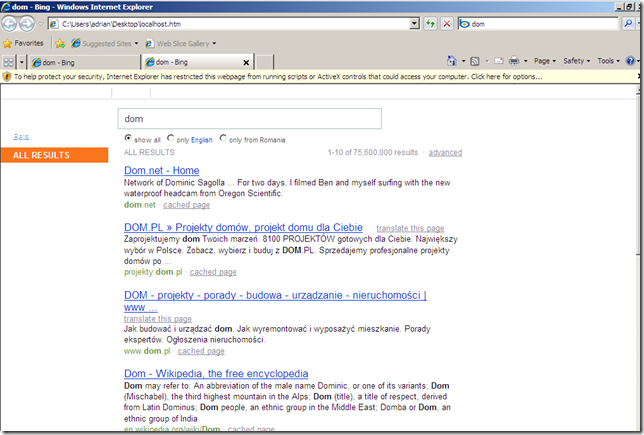Open the Home button dropdown arrow
Screen dimensions: 644x435
point(463,61)
